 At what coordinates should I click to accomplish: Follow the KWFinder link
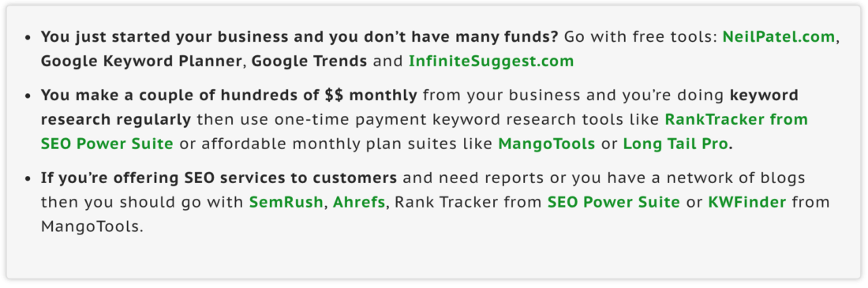[746, 202]
